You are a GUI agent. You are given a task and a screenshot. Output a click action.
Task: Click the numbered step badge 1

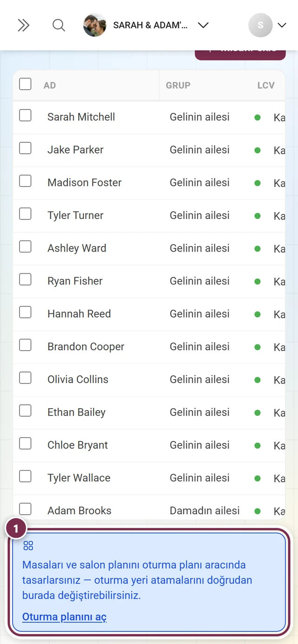pos(16,529)
